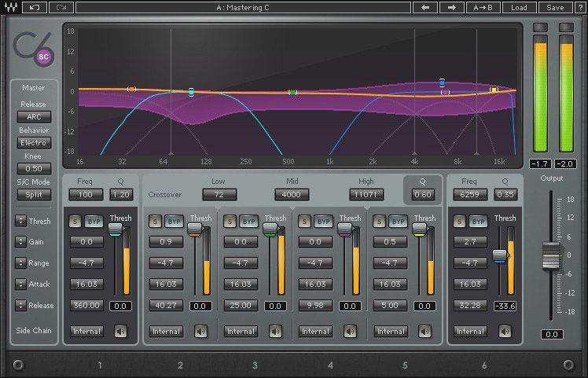Copy setup with the A→B button
Viewport: 588px width, 378px height.
point(483,8)
